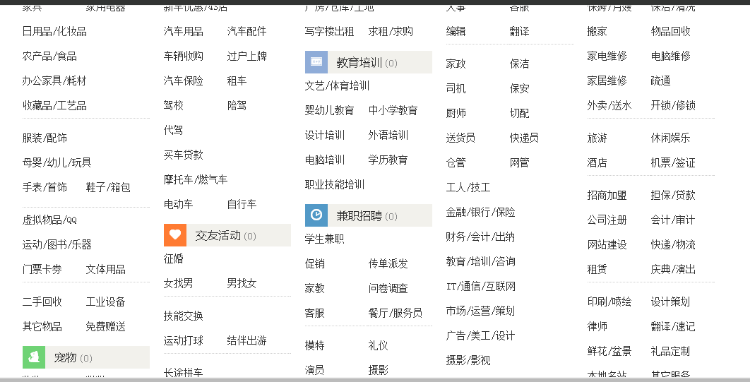Go to 办公家具/耗材 listings
Image resolution: width=750 pixels, height=382 pixels.
point(55,81)
